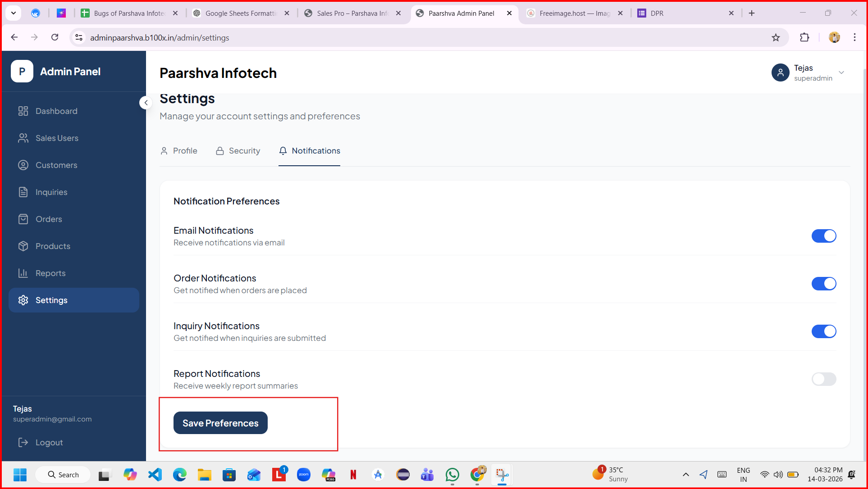The image size is (868, 489).
Task: Switch to Sales Pro – Parshava tab
Action: pyautogui.click(x=352, y=14)
